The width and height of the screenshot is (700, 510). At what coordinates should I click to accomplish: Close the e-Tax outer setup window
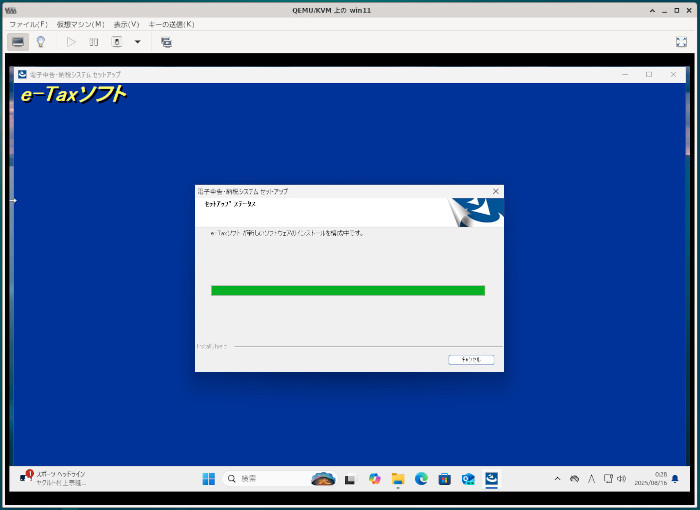pos(673,75)
